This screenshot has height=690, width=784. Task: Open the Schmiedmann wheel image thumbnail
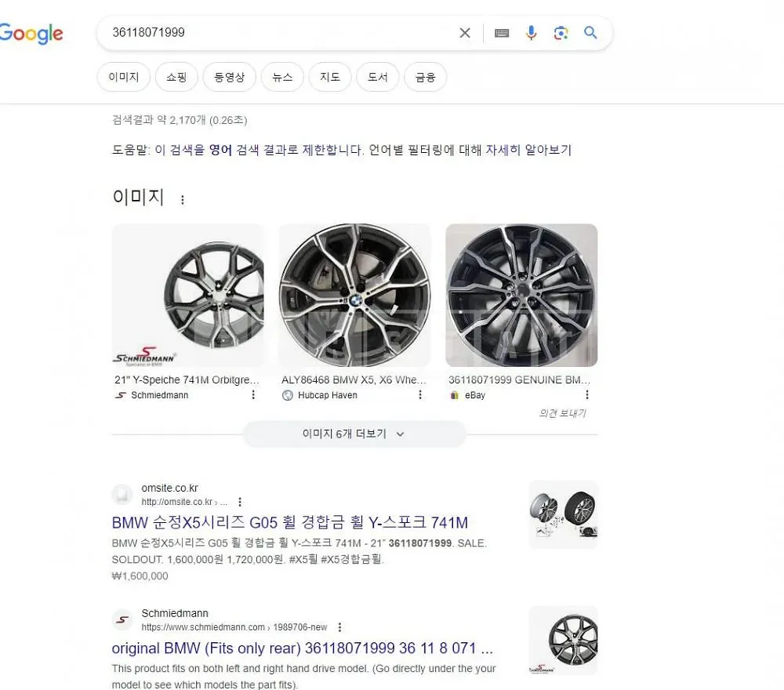188,295
